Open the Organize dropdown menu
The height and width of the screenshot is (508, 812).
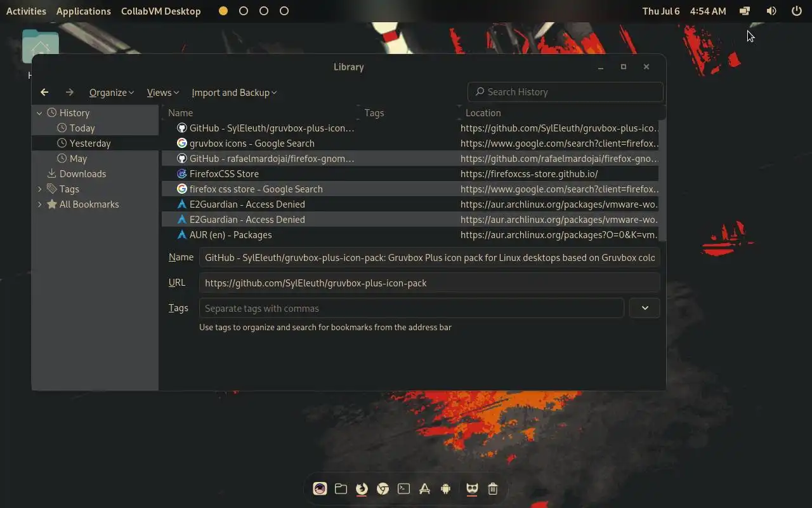click(112, 92)
